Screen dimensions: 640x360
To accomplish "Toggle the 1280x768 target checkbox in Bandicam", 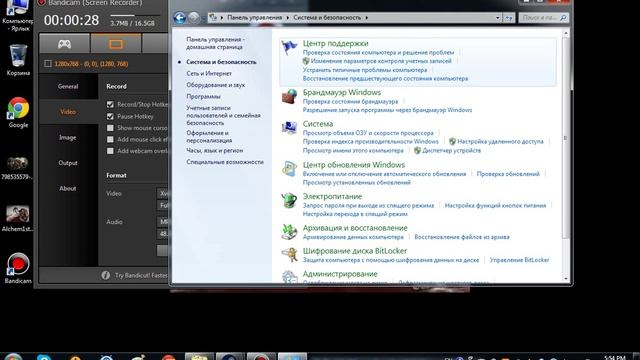I will (48, 64).
